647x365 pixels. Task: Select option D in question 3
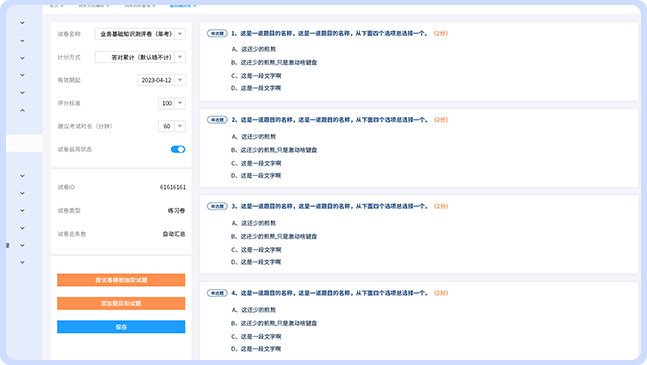[256, 262]
